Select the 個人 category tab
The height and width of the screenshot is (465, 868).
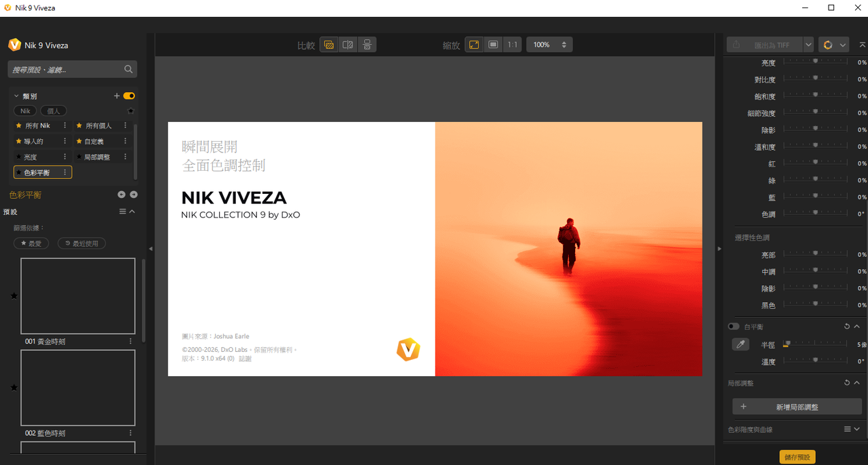pos(54,111)
